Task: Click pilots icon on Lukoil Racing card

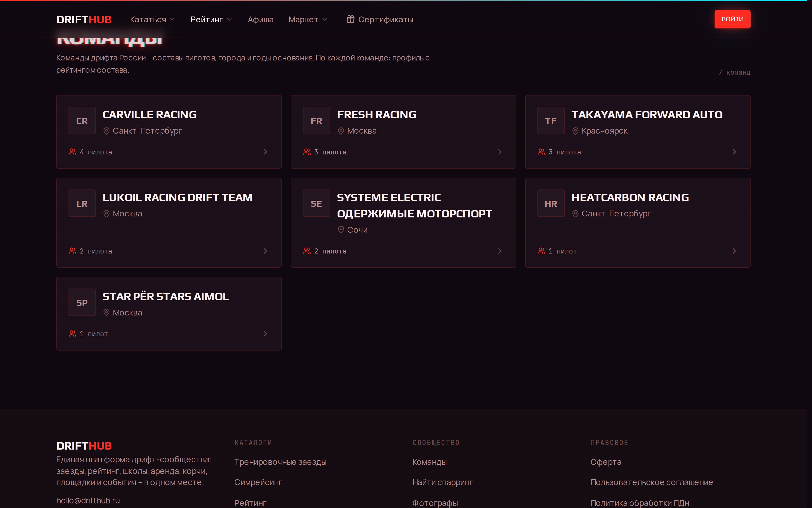Action: tap(73, 251)
